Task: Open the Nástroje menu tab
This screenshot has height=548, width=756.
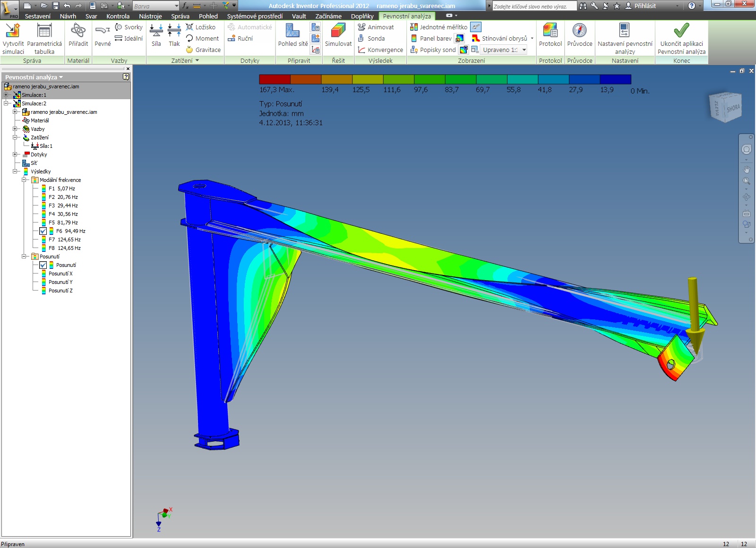Action: tap(150, 16)
